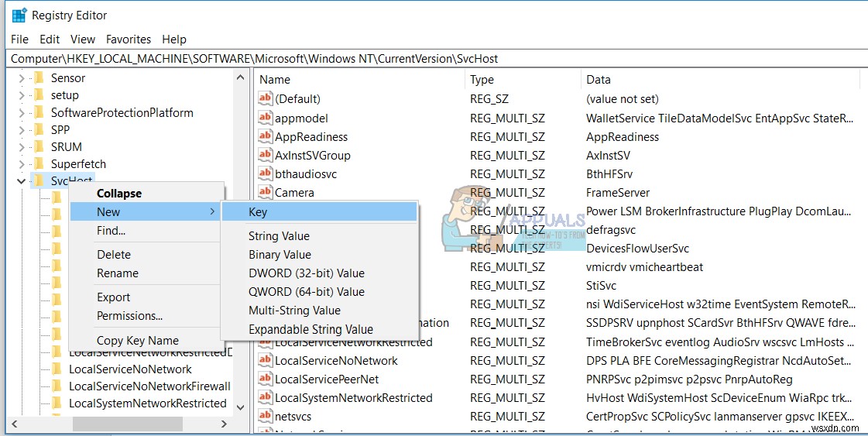Select the SPP folder icon
Image resolution: width=868 pixels, height=436 pixels.
click(39, 129)
